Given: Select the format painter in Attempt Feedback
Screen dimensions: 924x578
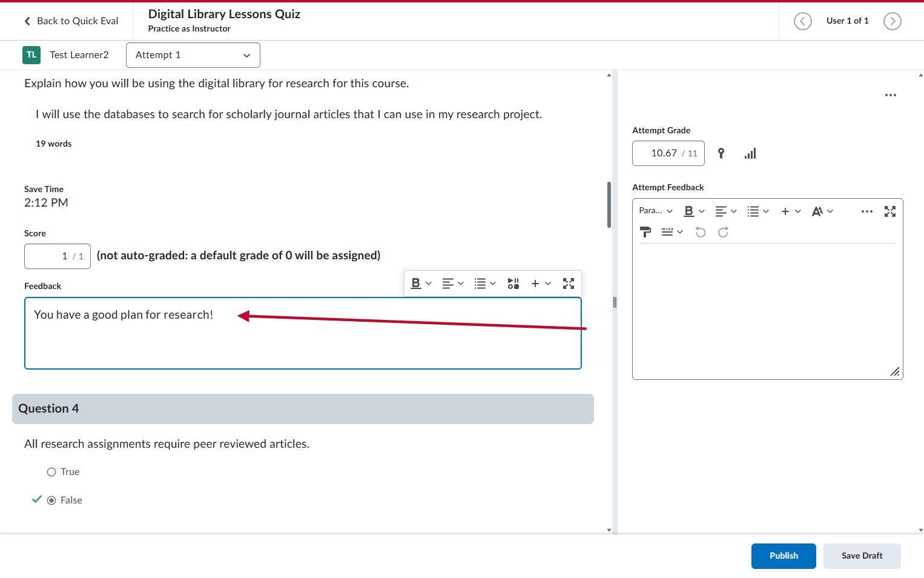Looking at the screenshot, I should (645, 232).
